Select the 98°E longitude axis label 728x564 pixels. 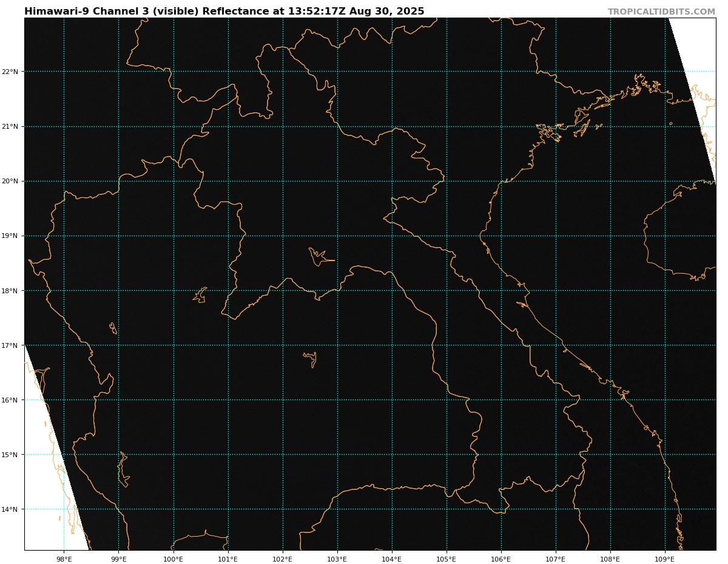tap(64, 559)
